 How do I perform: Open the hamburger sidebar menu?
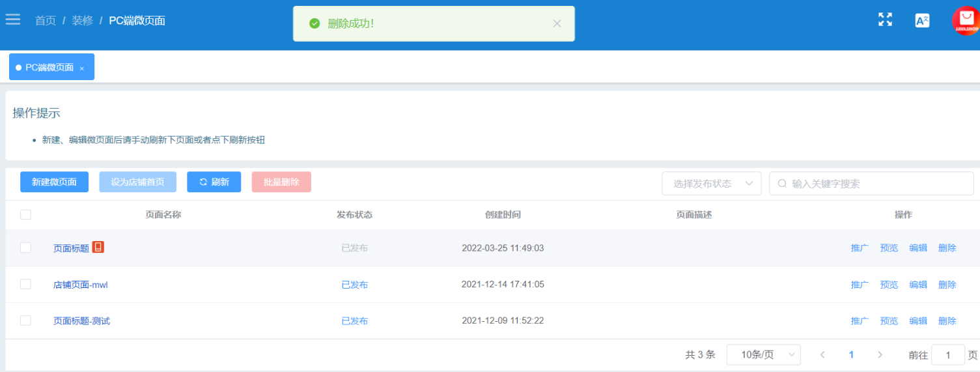point(13,20)
